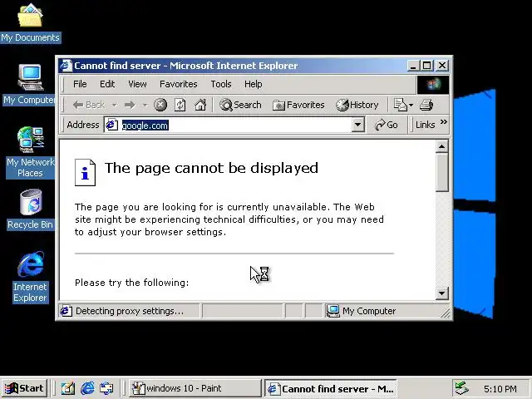
Task: Click the Back arrow toolbar button
Action: point(89,105)
